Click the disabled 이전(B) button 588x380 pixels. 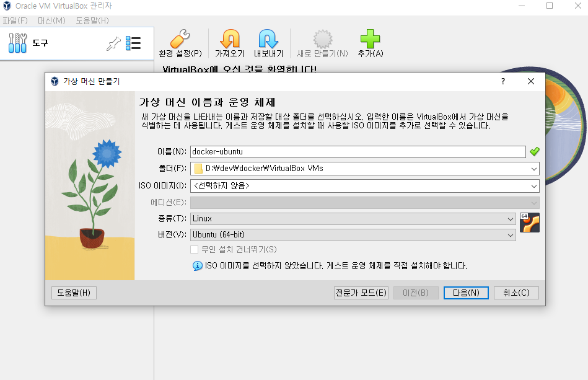(416, 293)
